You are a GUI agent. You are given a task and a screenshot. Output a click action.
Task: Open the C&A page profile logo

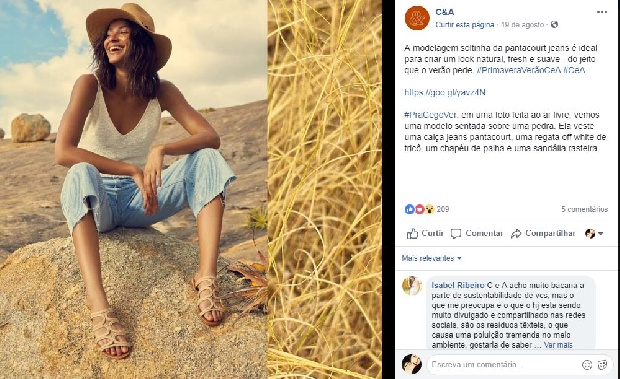(417, 18)
